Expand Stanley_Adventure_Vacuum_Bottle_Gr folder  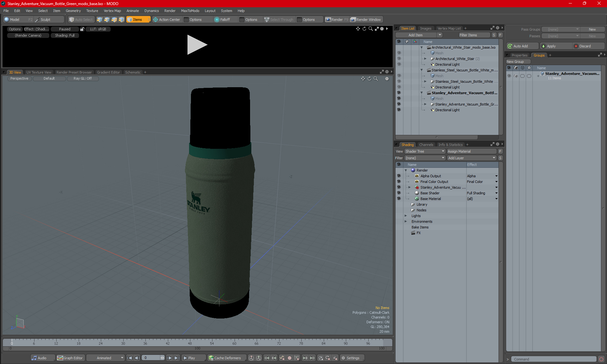(425, 104)
